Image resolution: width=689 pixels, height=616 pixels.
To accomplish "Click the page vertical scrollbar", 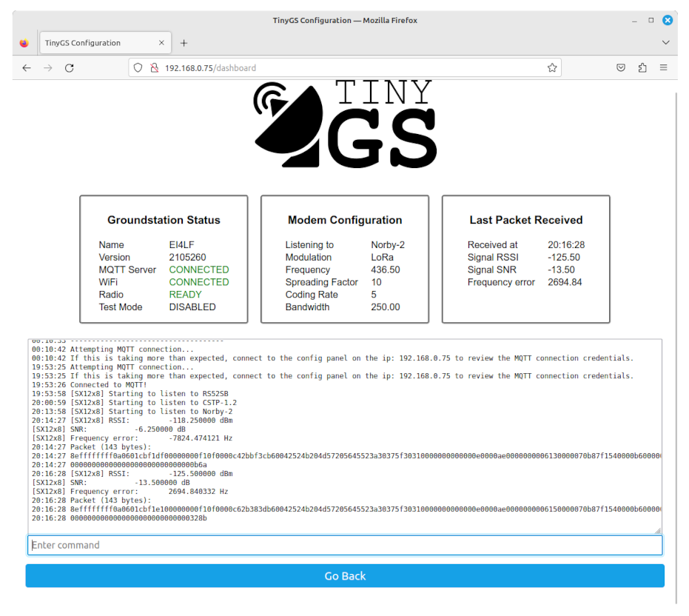I will (x=676, y=347).
